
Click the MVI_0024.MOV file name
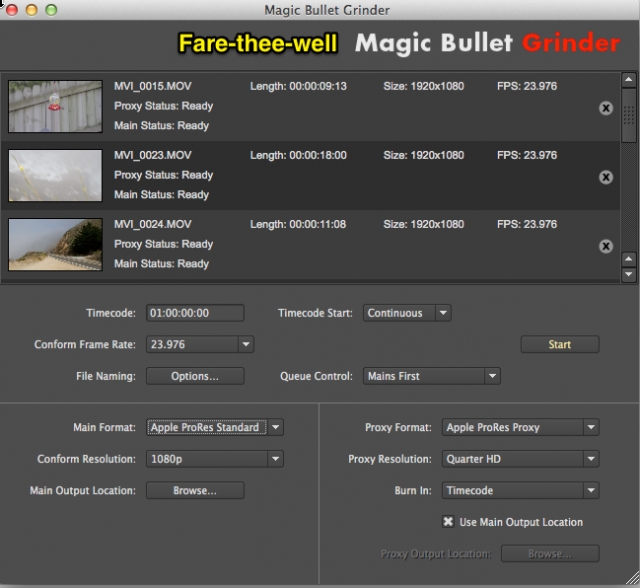(153, 224)
